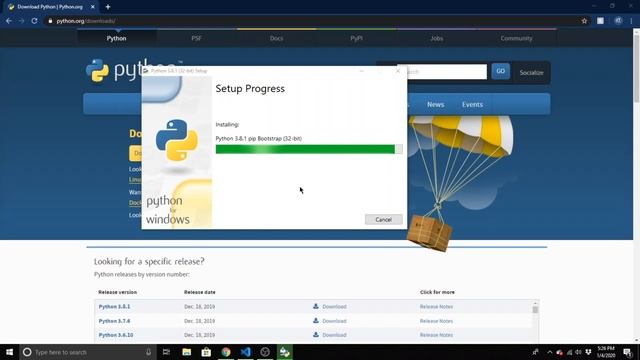Open the Jobs navigation tab

pyautogui.click(x=436, y=38)
